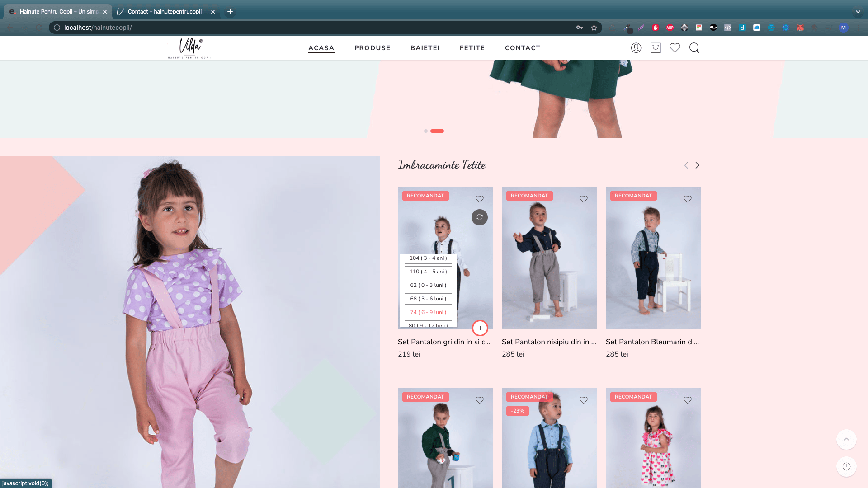Click the plus add button on Set Pantalon gri

pos(480,328)
